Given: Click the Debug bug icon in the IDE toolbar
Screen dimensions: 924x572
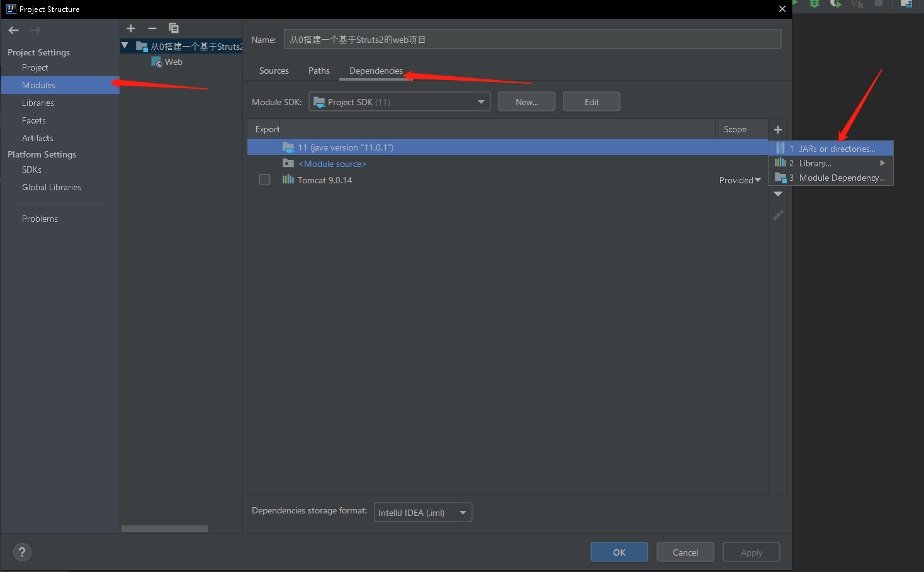Looking at the screenshot, I should [x=814, y=3].
